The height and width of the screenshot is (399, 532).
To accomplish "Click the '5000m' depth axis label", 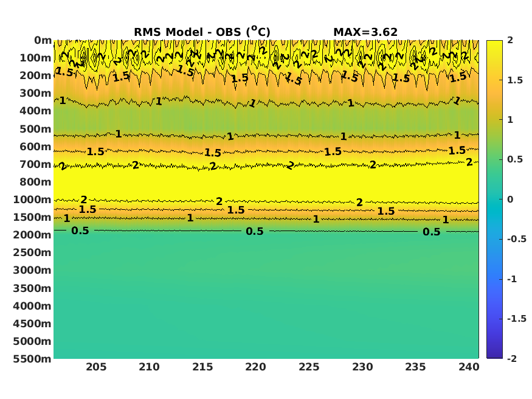I will [33, 342].
